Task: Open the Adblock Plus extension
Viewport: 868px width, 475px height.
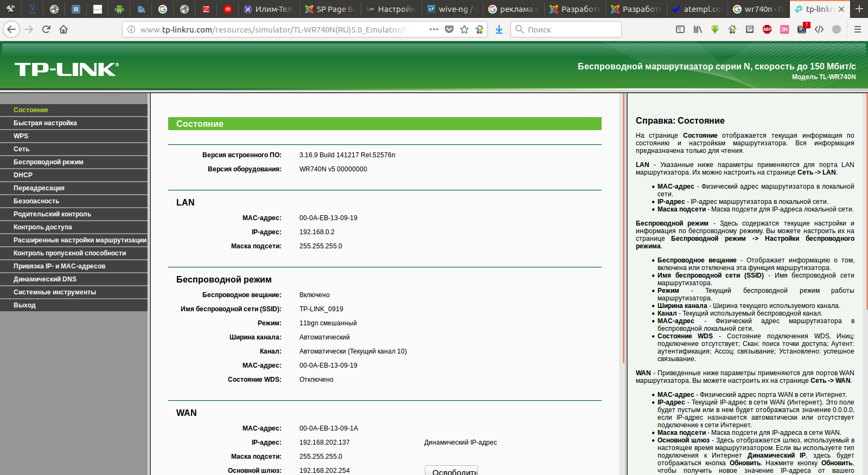Action: [x=767, y=29]
